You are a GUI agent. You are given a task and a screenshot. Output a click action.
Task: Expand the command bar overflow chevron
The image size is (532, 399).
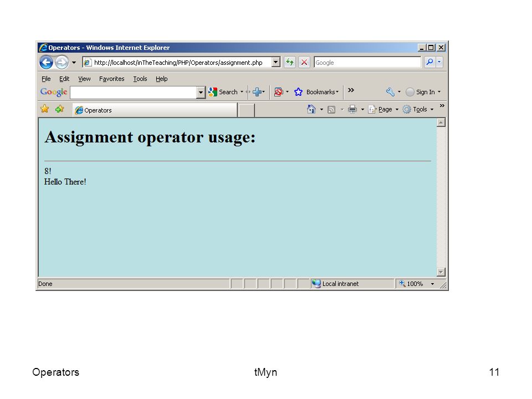tap(442, 105)
